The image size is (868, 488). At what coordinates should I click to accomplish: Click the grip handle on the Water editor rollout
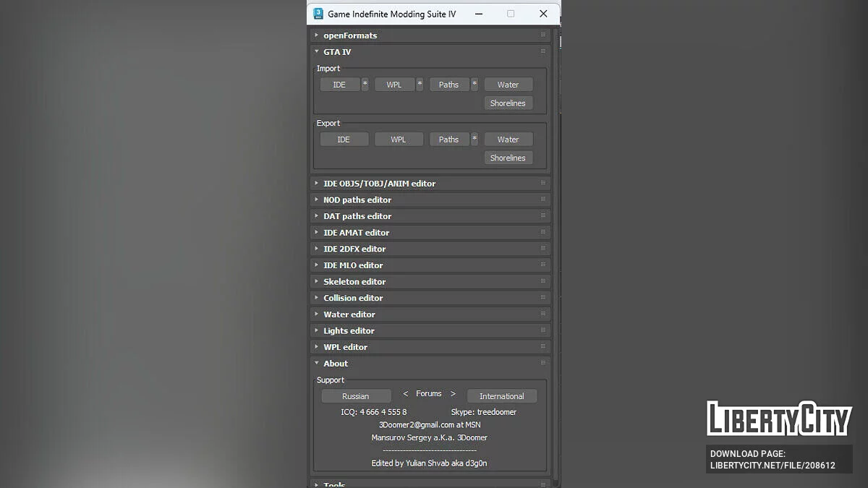(x=543, y=314)
